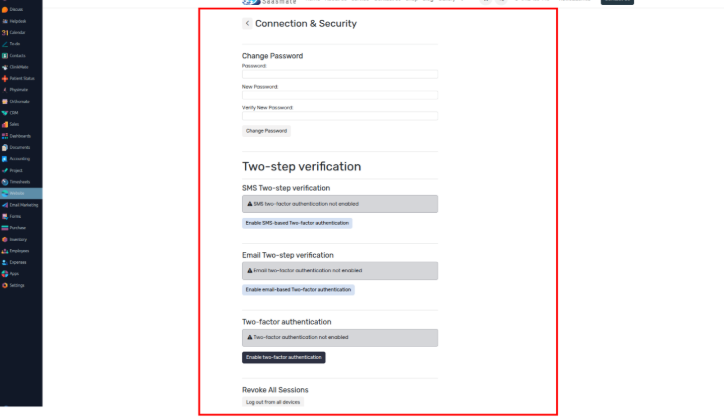The width and height of the screenshot is (725, 419).
Task: Enable SMS-based two-factor authentication
Action: [x=296, y=223]
